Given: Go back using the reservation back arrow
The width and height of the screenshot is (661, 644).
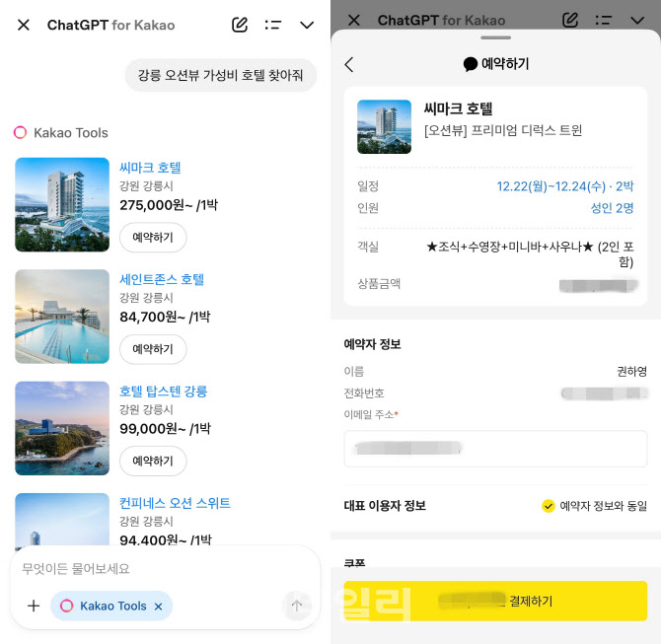Looking at the screenshot, I should [x=349, y=64].
